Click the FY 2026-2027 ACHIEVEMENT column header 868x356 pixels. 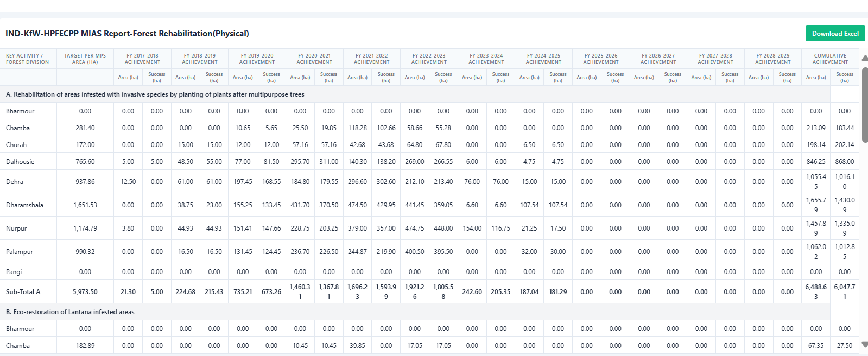tap(658, 59)
